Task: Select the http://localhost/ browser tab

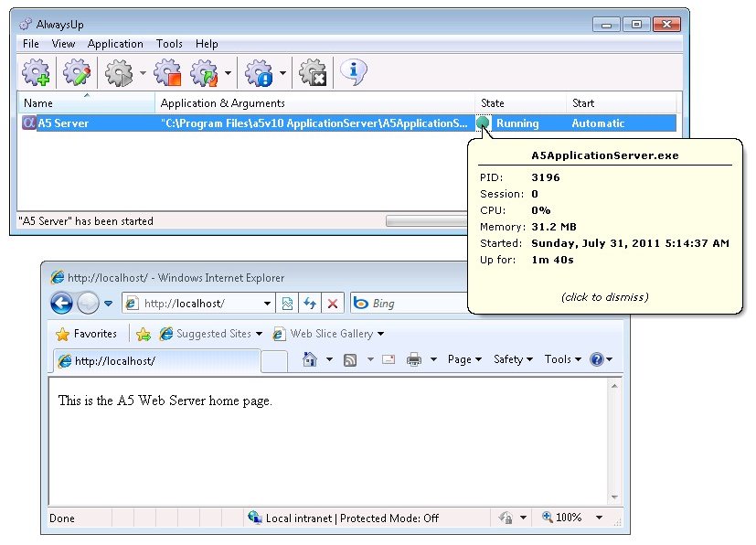Action: point(155,361)
